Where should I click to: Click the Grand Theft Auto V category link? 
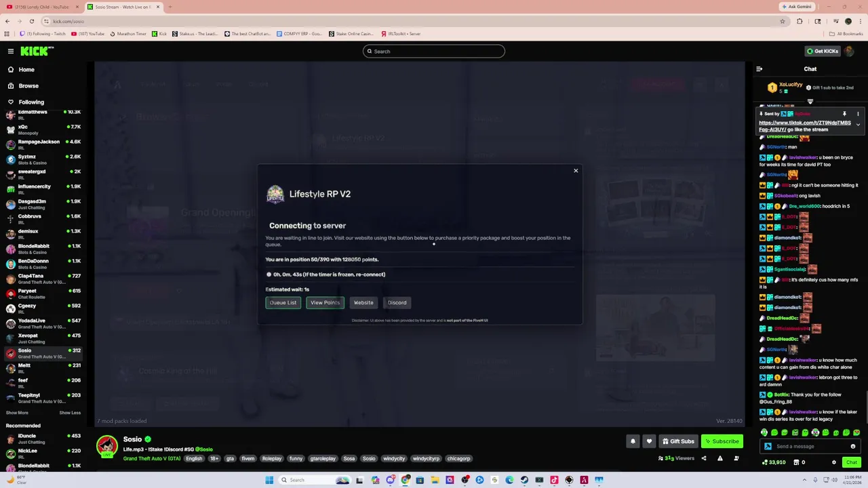[x=152, y=458]
